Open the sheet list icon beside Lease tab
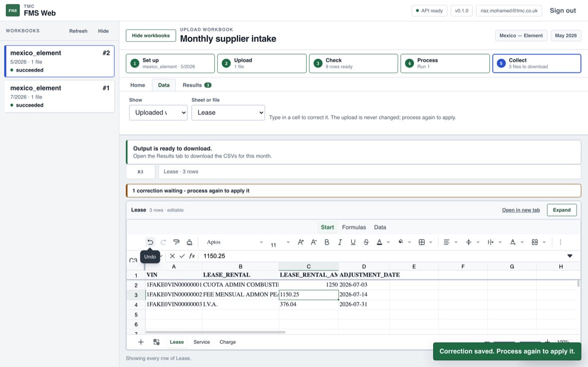 click(156, 342)
